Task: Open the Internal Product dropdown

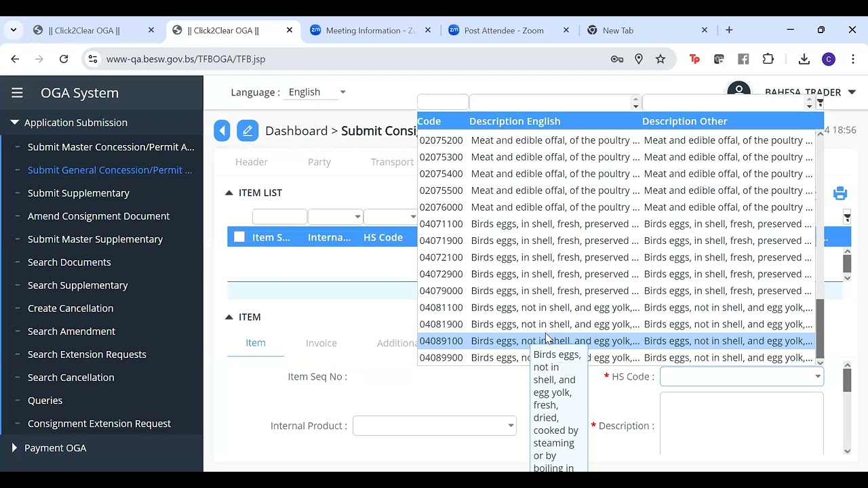Action: [434, 426]
